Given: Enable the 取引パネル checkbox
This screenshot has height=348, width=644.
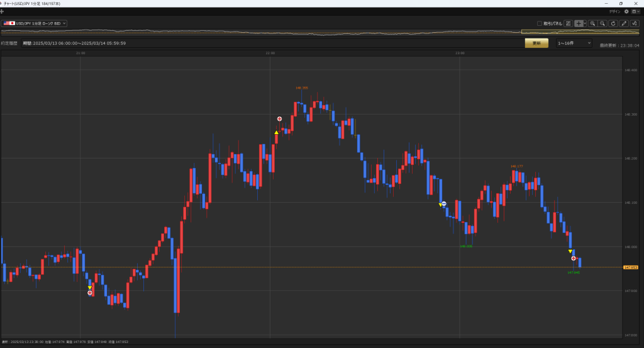Looking at the screenshot, I should tap(540, 23).
